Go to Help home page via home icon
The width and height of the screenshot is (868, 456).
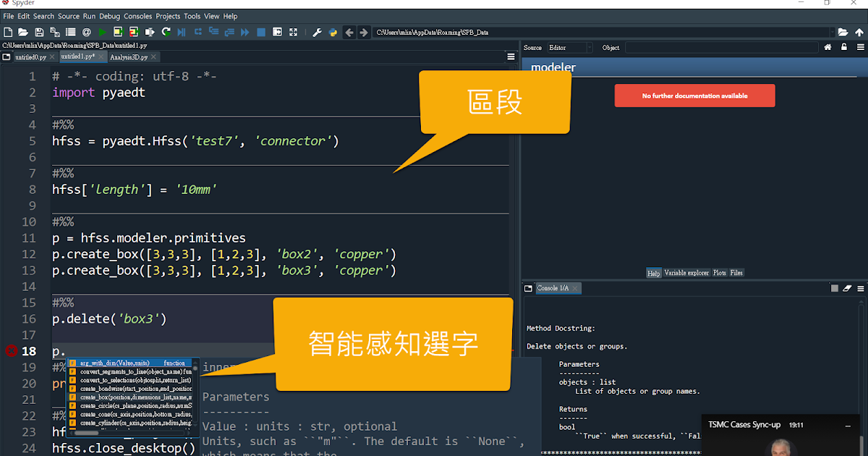click(828, 46)
